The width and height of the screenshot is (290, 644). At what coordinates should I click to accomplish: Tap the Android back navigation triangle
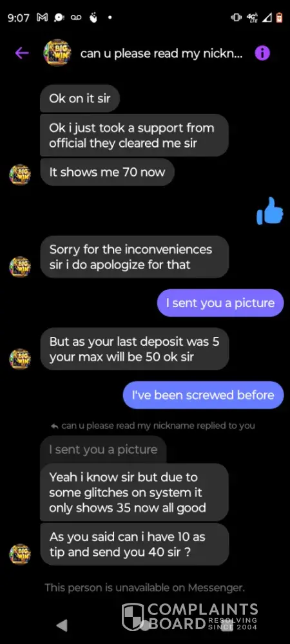[x=62, y=625]
